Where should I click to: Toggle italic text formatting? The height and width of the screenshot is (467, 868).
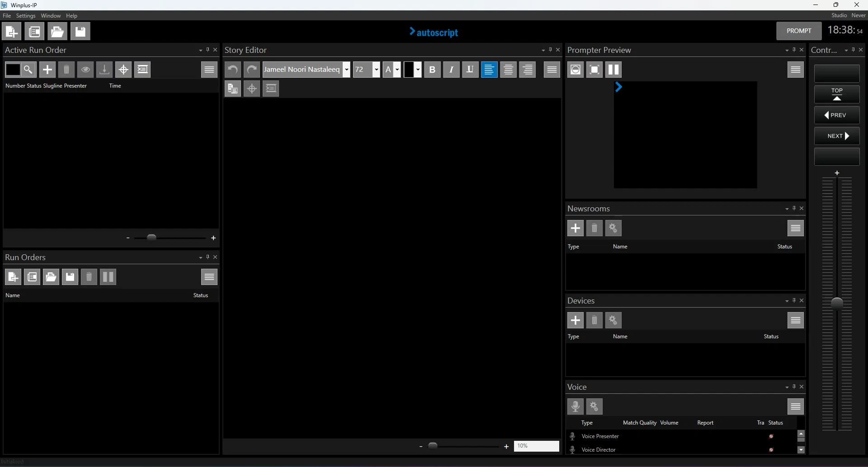pos(451,70)
